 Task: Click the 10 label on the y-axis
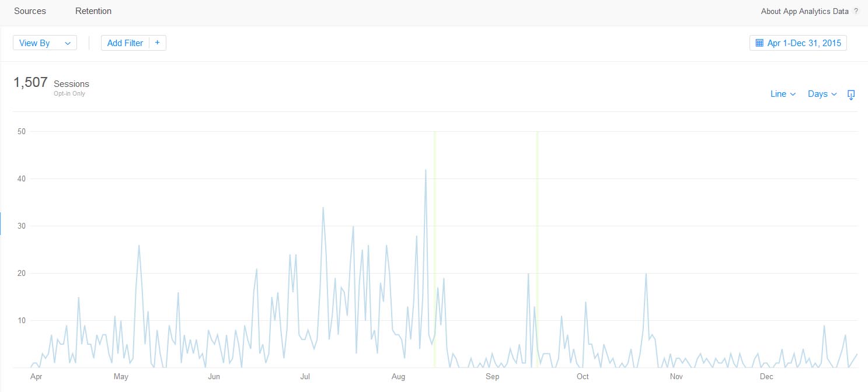point(22,321)
